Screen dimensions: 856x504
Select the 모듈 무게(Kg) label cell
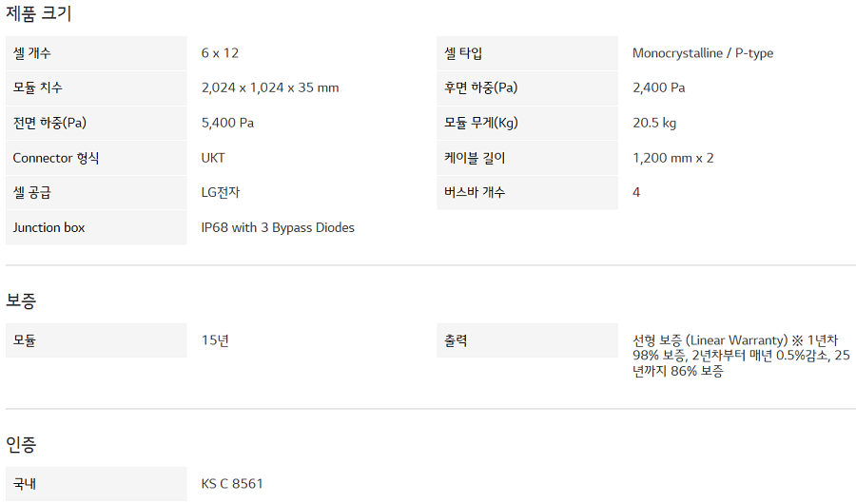pos(527,123)
